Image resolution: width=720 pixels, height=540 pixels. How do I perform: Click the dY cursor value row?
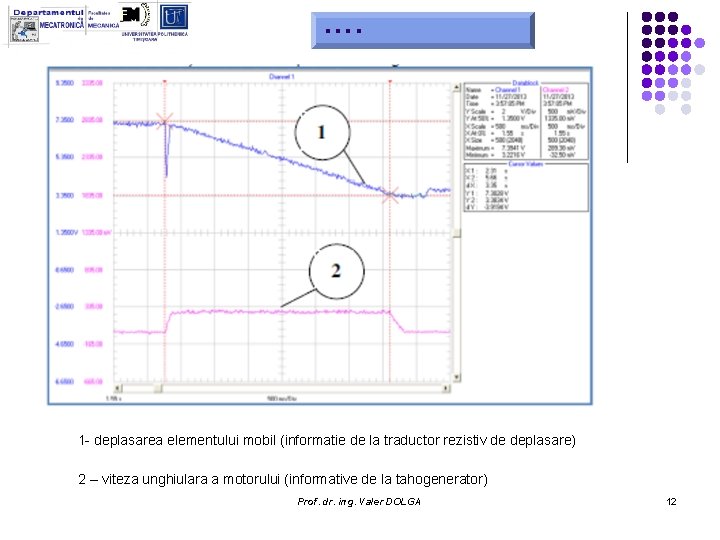487,208
